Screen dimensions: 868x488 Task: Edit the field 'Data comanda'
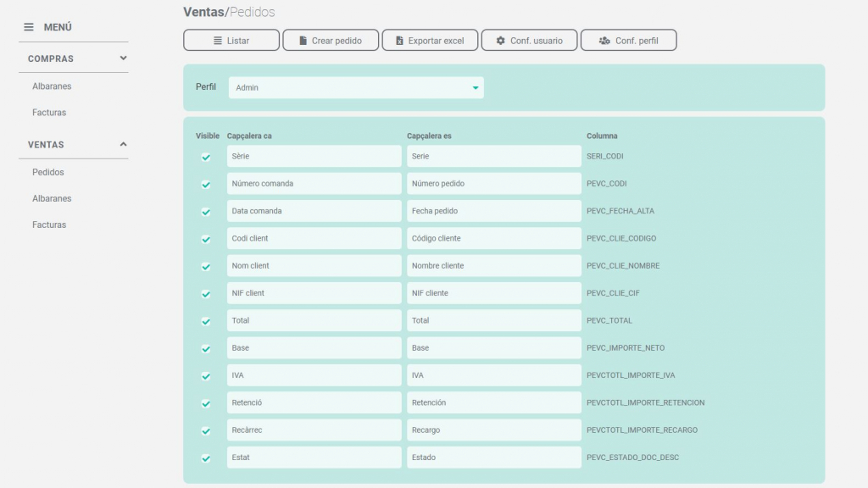coord(314,211)
